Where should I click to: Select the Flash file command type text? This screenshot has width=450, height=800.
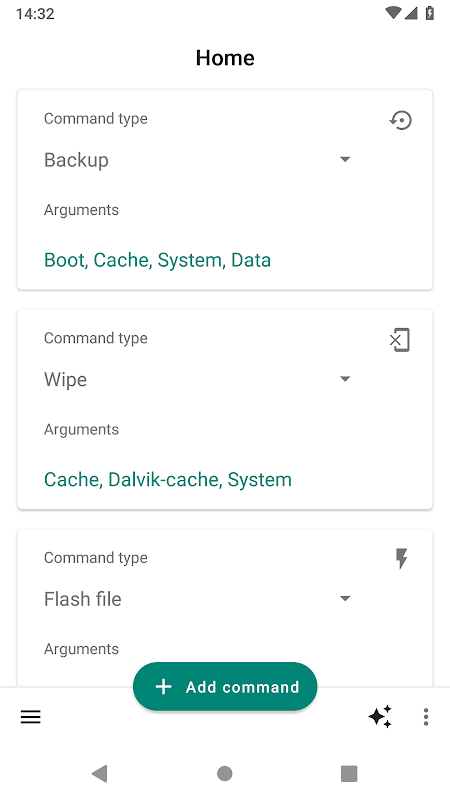(83, 599)
